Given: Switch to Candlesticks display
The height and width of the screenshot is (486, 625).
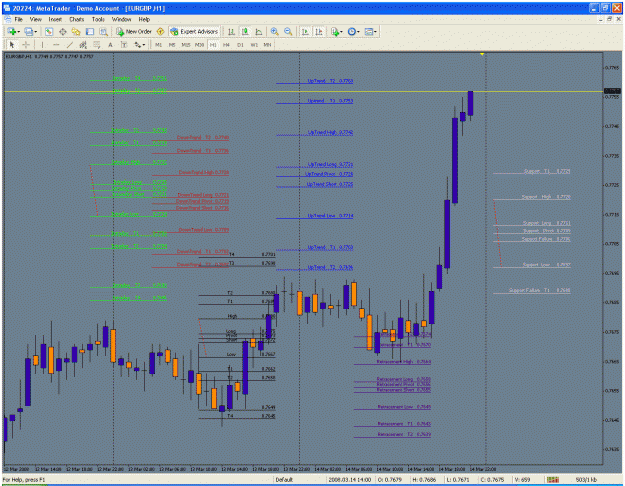Looking at the screenshot, I should point(245,31).
